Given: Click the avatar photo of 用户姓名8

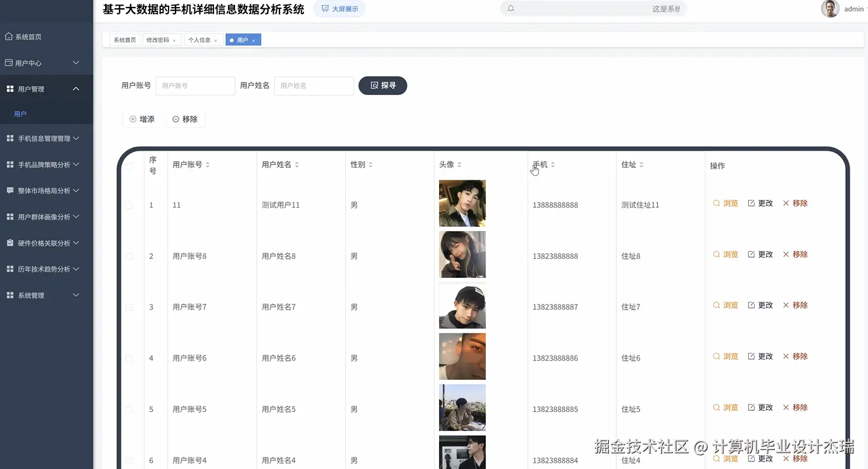Looking at the screenshot, I should coord(463,254).
